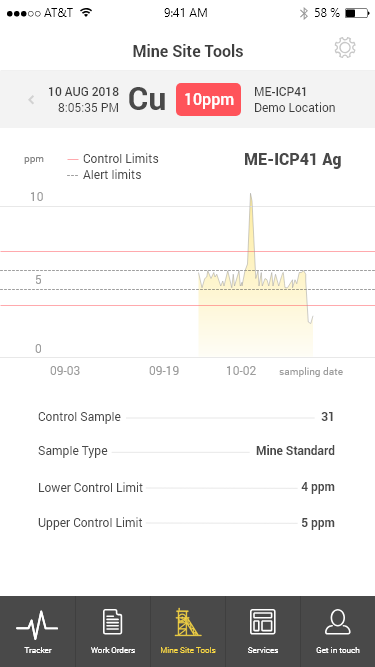The width and height of the screenshot is (375, 667).
Task: Open the Work Orders document icon
Action: 113,622
